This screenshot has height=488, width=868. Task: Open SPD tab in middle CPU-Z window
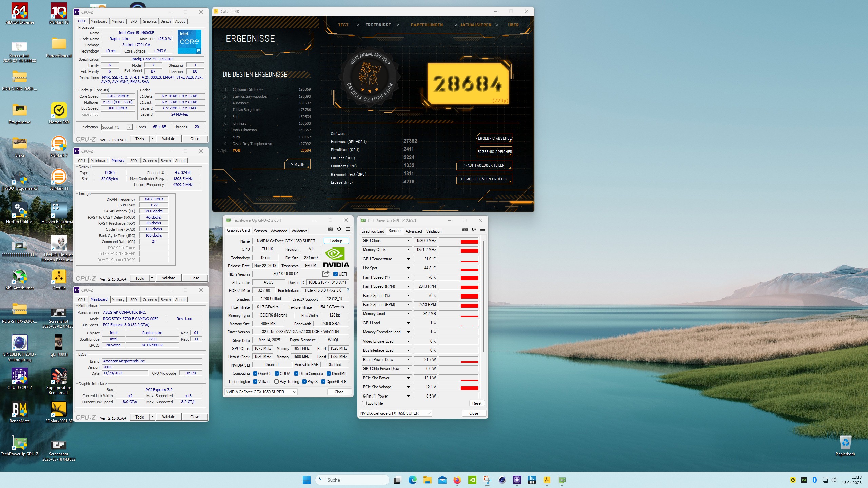click(x=134, y=161)
